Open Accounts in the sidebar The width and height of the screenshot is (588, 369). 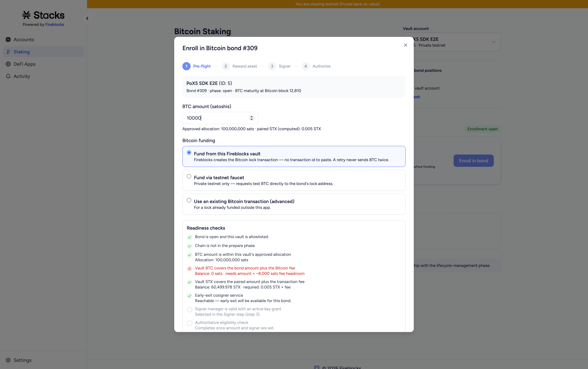(43, 39)
